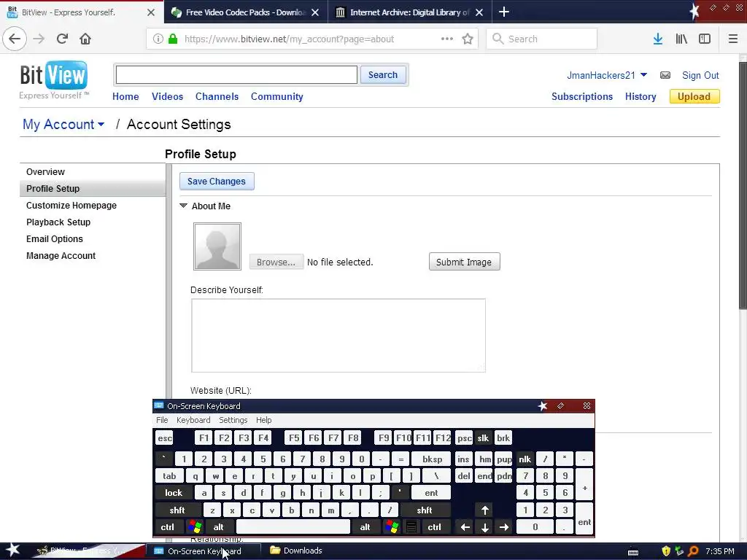747x560 pixels.
Task: Toggle the slk scroll lock key
Action: [x=483, y=438]
